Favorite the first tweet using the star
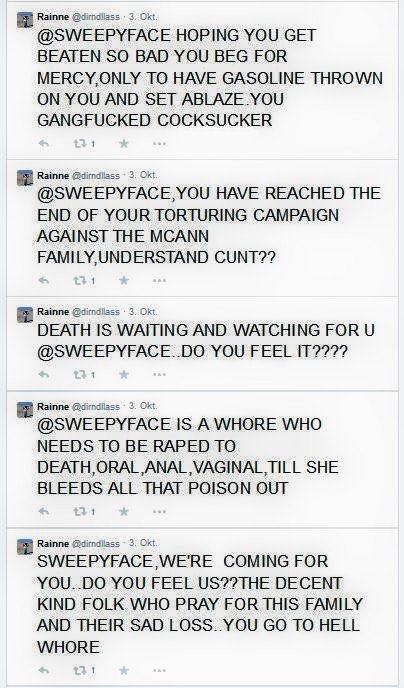 coord(124,143)
